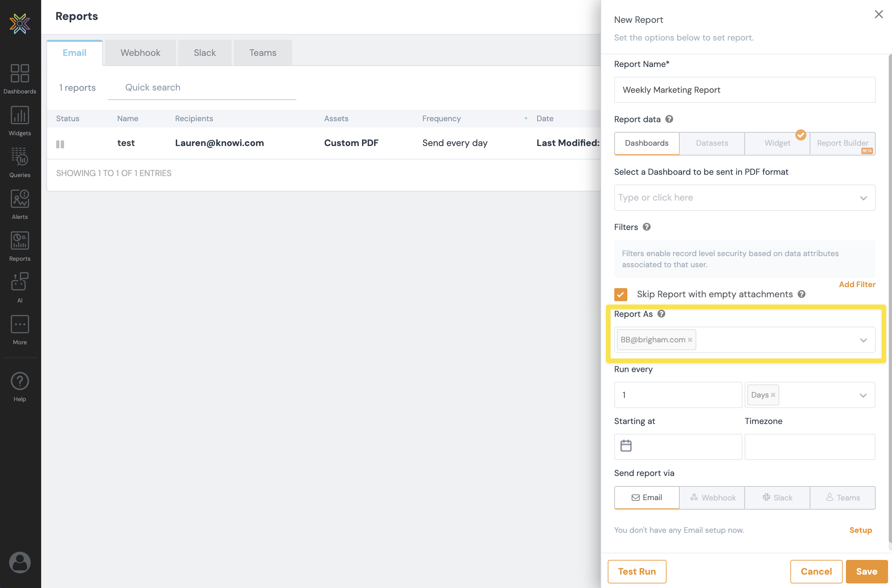
Task: Click the Add Filter link
Action: 857,284
